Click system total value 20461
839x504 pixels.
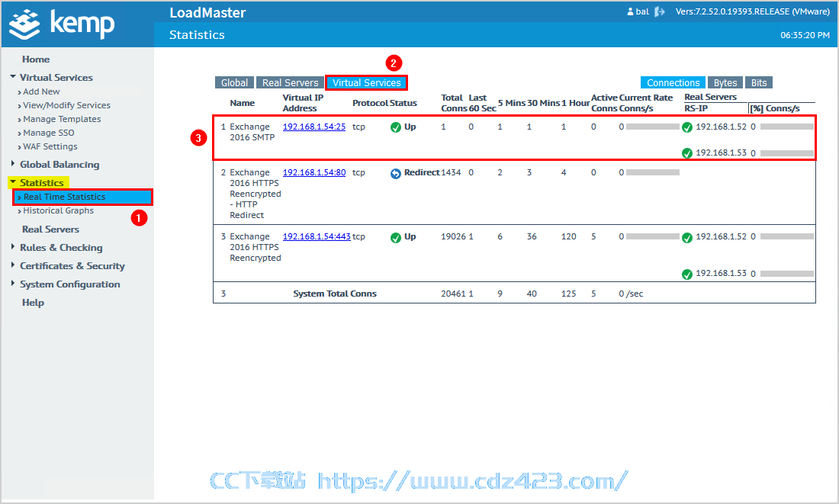click(453, 294)
